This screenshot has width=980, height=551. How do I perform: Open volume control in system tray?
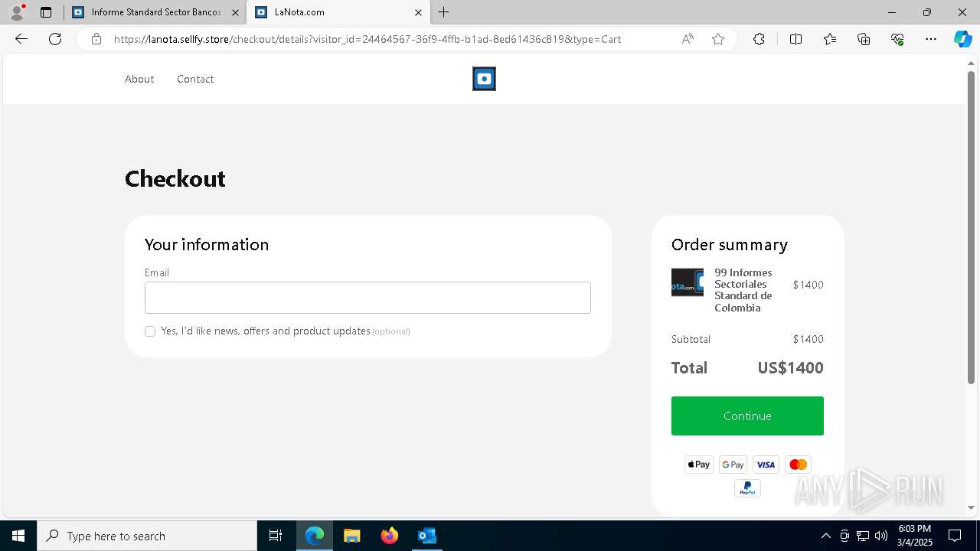(881, 536)
